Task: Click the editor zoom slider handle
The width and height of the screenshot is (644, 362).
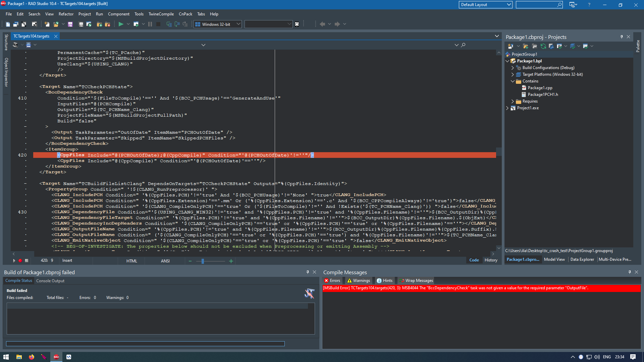Action: coord(203,261)
